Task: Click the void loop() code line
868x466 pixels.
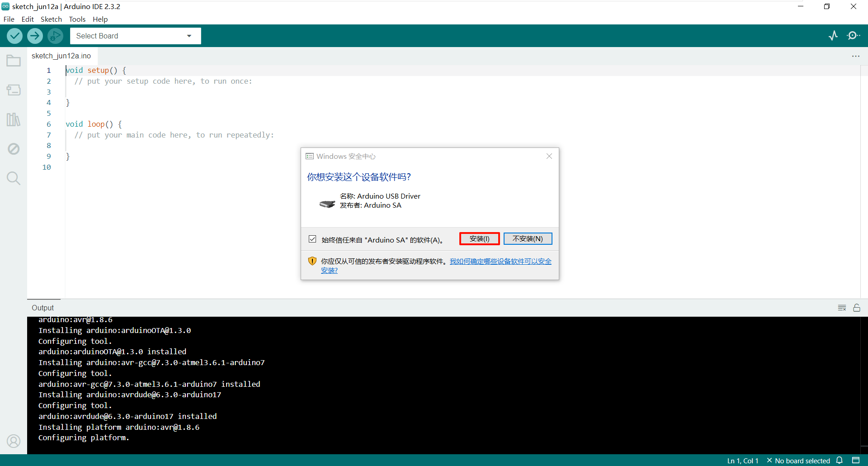Action: click(x=94, y=124)
